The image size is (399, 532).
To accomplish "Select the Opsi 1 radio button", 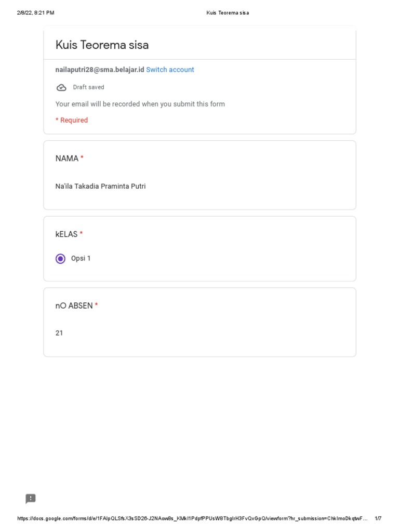I will click(x=61, y=259).
